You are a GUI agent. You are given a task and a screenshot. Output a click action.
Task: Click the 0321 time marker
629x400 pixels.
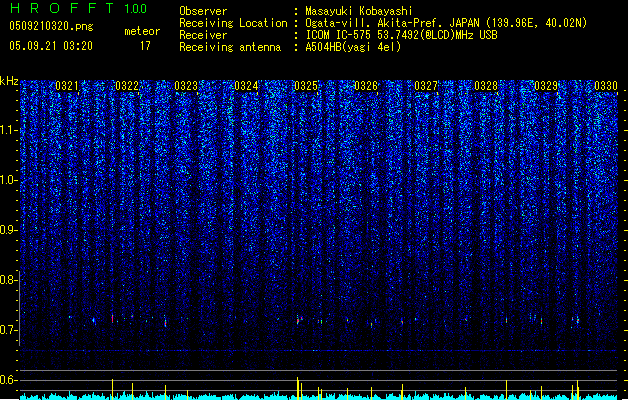(x=67, y=86)
